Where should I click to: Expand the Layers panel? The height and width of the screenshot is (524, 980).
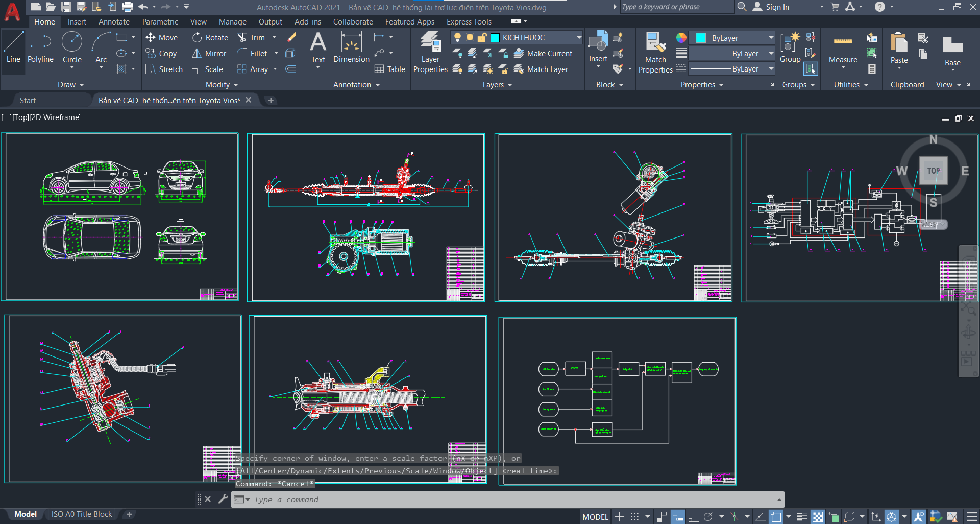(x=497, y=85)
